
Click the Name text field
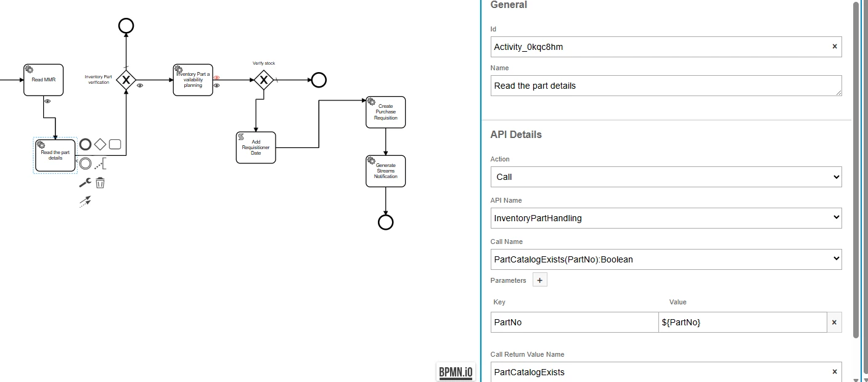click(x=666, y=86)
